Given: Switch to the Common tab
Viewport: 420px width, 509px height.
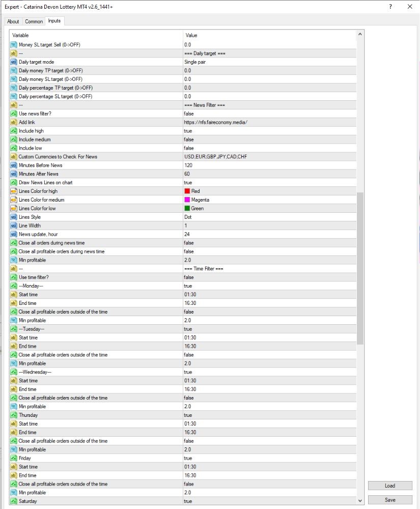Looking at the screenshot, I should coord(34,21).
